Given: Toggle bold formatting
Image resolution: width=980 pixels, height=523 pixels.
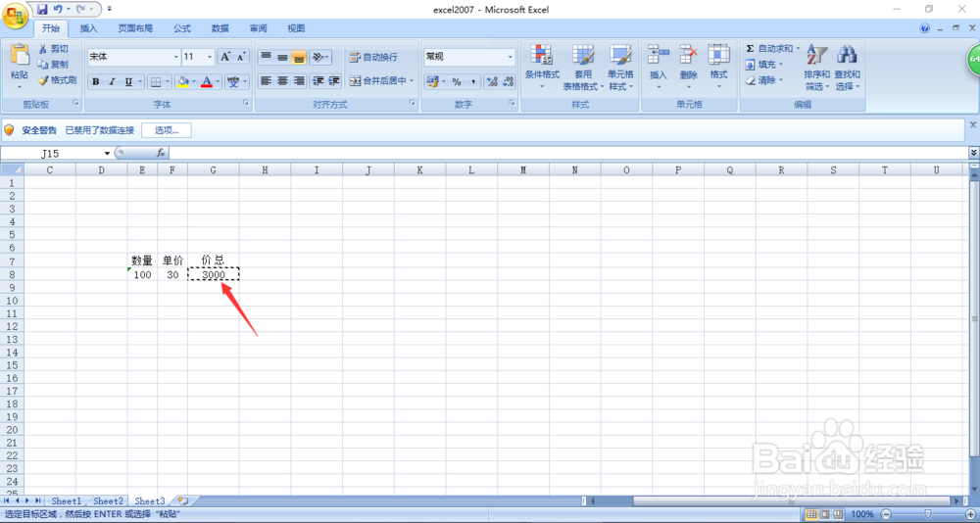Looking at the screenshot, I should (x=96, y=82).
